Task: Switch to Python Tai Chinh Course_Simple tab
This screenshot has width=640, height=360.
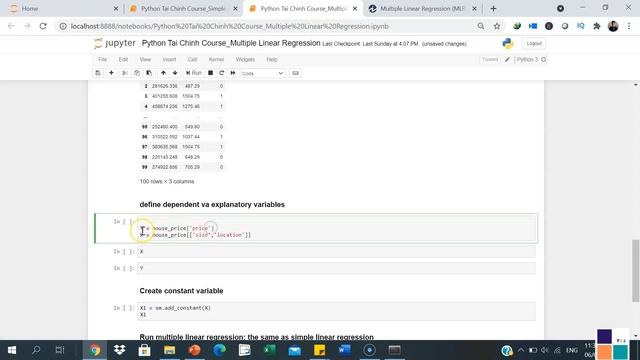Action: click(x=183, y=9)
